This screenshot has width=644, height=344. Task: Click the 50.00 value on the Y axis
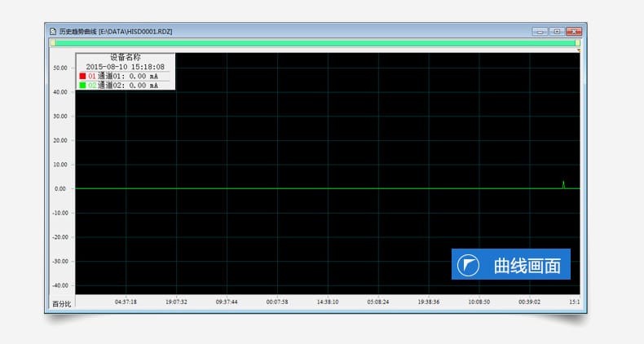click(60, 68)
